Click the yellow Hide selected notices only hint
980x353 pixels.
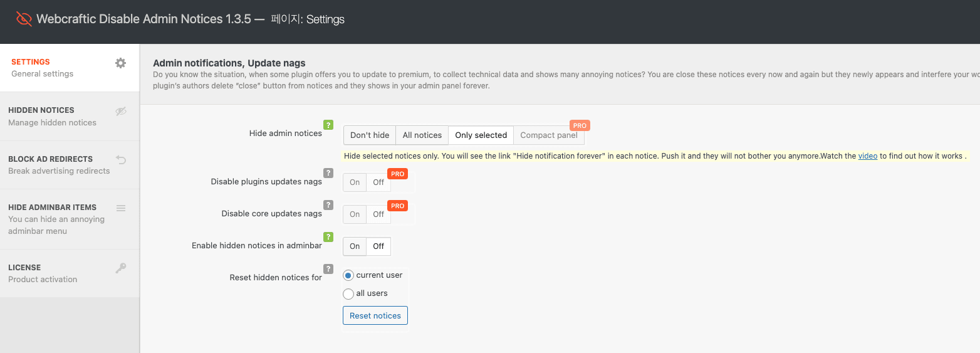pyautogui.click(x=657, y=155)
